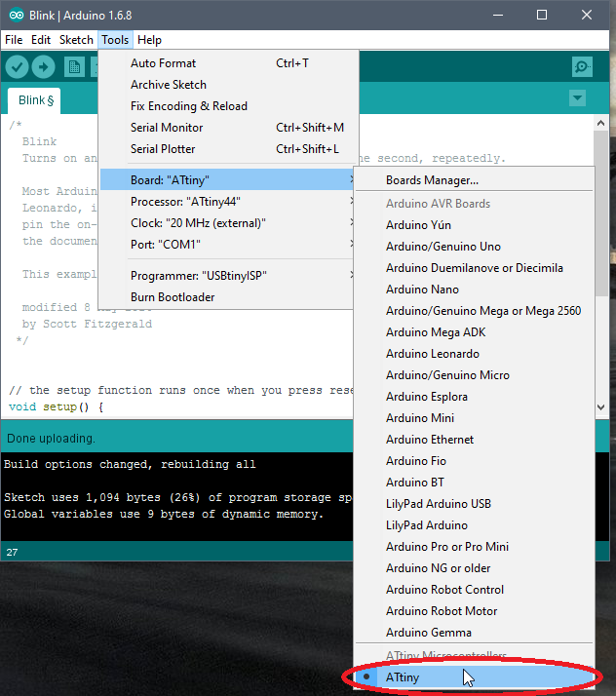Screen dimensions: 616x696
Task: Click the Arduino logo in title bar
Action: click(x=17, y=15)
